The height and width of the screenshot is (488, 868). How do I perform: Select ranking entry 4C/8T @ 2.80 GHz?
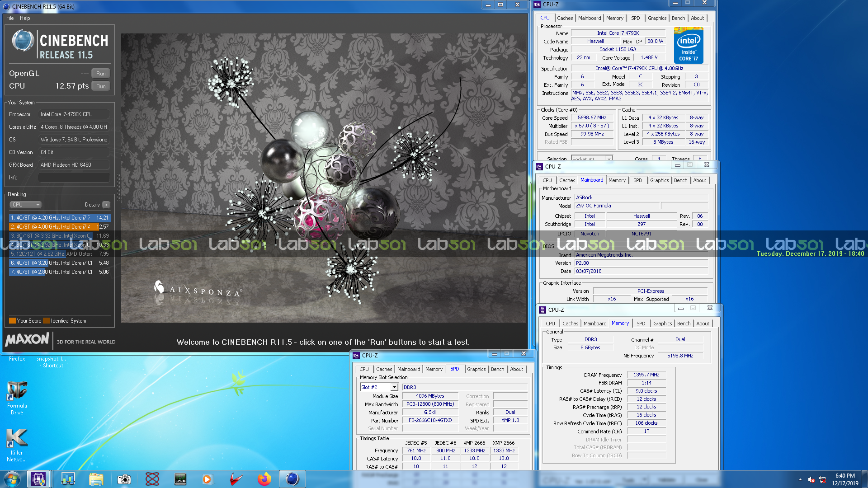click(x=60, y=272)
